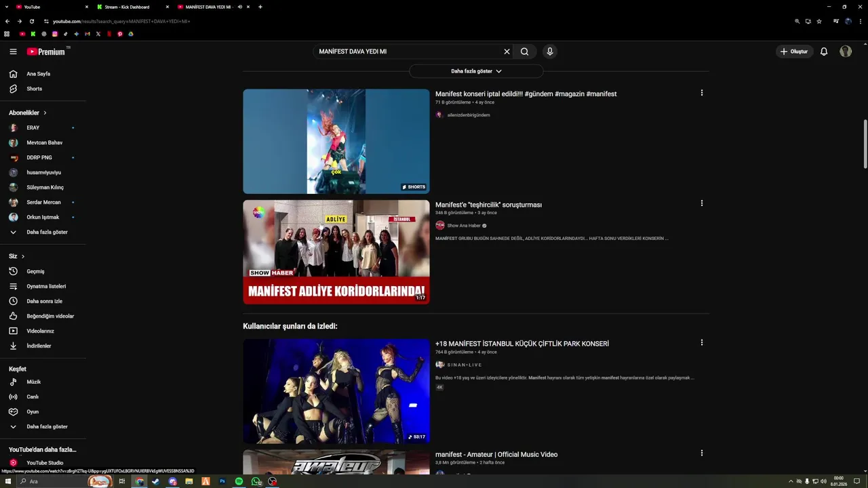This screenshot has height=488, width=868.
Task: Open the Gmail bookmark icon
Action: point(87,34)
